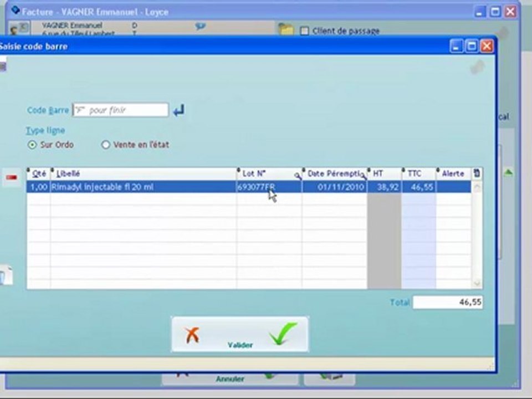Click the table scrollbar down arrow
Image resolution: width=532 pixels, height=399 pixels.
(x=477, y=283)
